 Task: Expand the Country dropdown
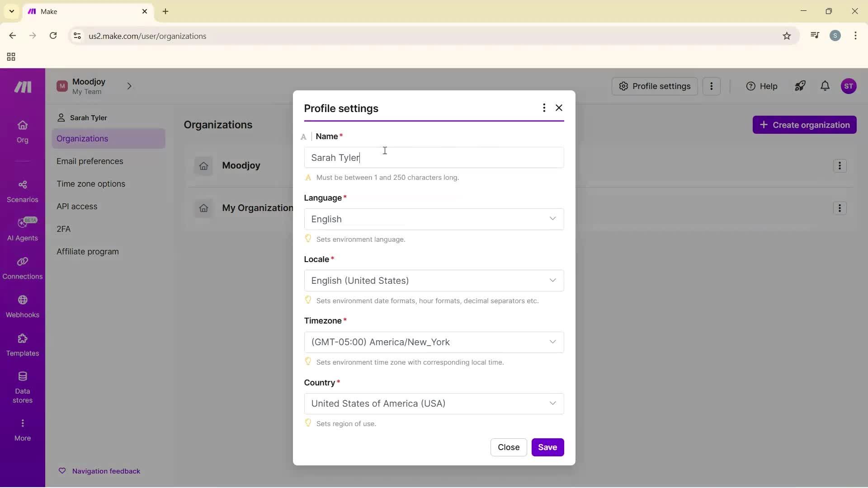pos(434,404)
